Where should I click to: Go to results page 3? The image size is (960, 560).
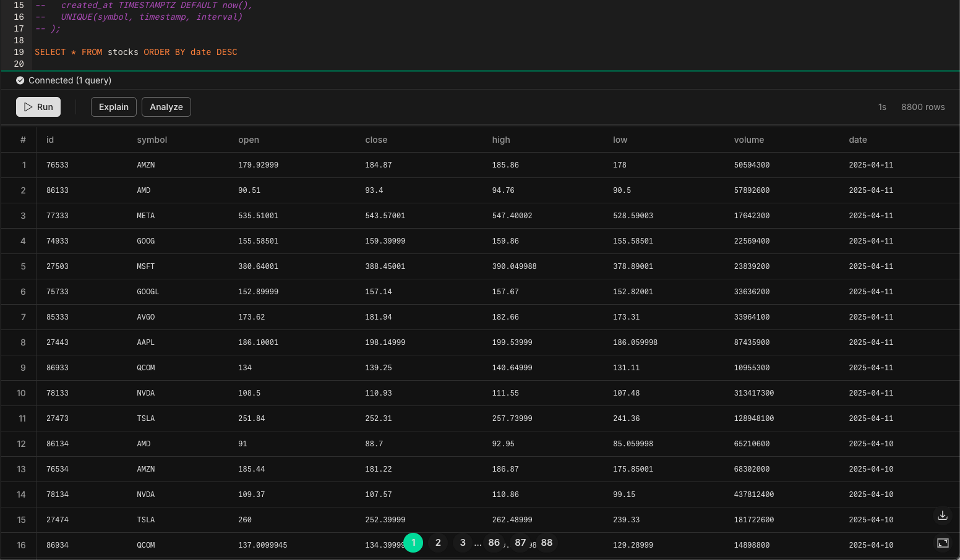[x=463, y=543]
